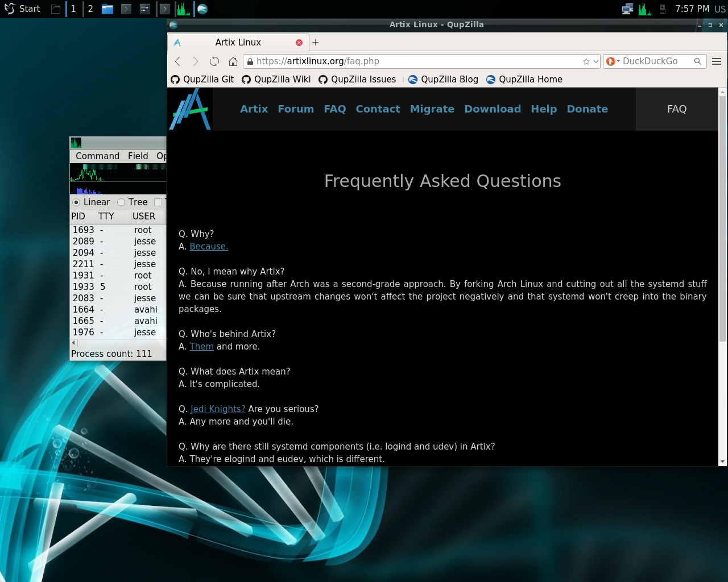The image size is (728, 582).
Task: Show the desktop using the taskbar window icon
Action: [56, 9]
